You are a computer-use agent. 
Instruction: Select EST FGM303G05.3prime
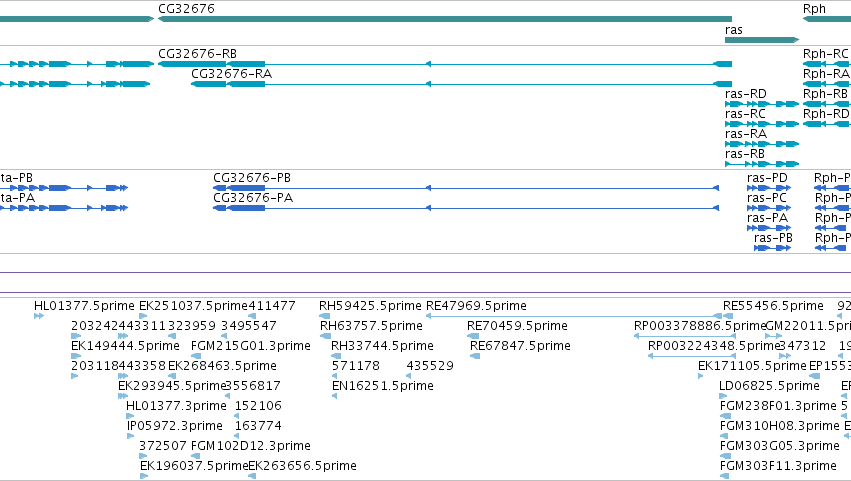tap(779, 446)
